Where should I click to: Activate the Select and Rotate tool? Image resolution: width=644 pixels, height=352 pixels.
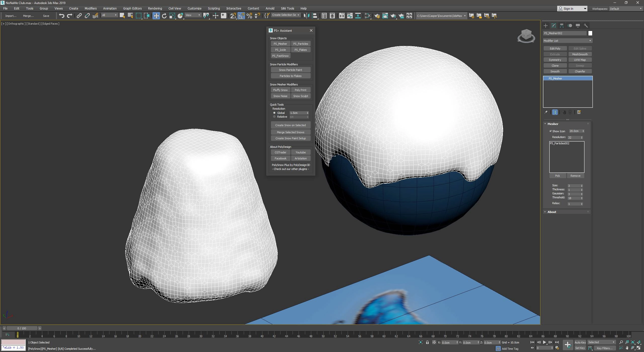[x=164, y=16]
